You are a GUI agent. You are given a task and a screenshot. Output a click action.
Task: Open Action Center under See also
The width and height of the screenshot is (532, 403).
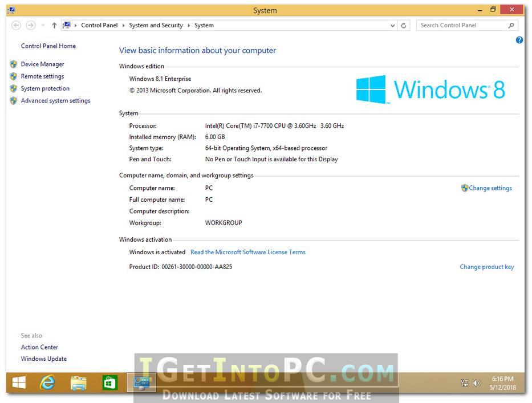39,347
